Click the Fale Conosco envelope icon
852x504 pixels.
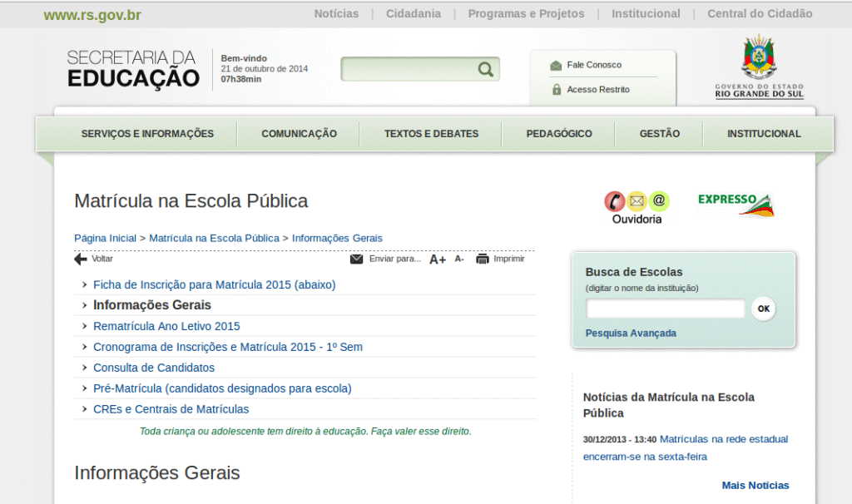click(x=556, y=65)
